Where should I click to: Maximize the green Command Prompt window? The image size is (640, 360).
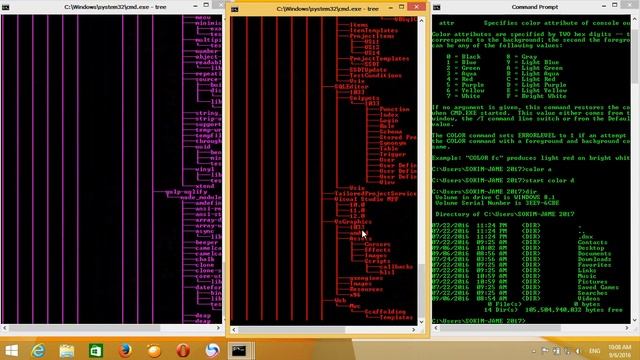point(615,5)
